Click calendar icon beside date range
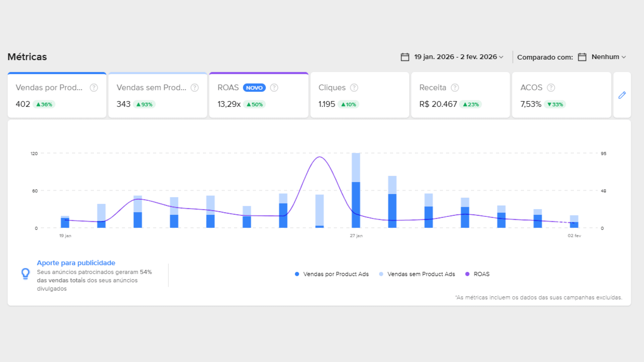The width and height of the screenshot is (644, 362). [x=405, y=57]
